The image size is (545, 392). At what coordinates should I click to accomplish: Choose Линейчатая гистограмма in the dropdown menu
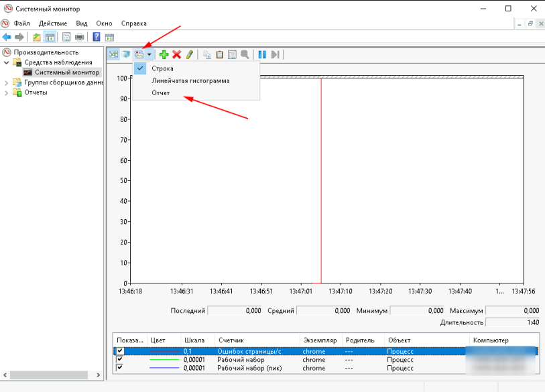click(x=190, y=80)
